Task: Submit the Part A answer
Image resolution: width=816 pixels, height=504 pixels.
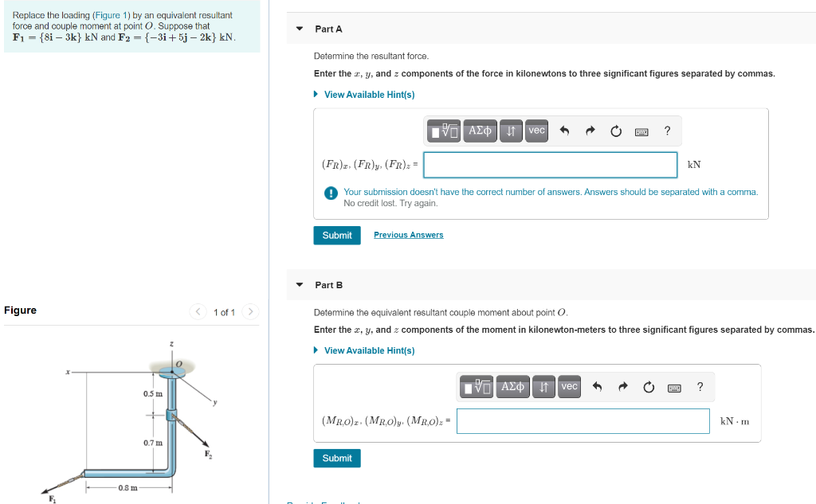Action: 336,235
